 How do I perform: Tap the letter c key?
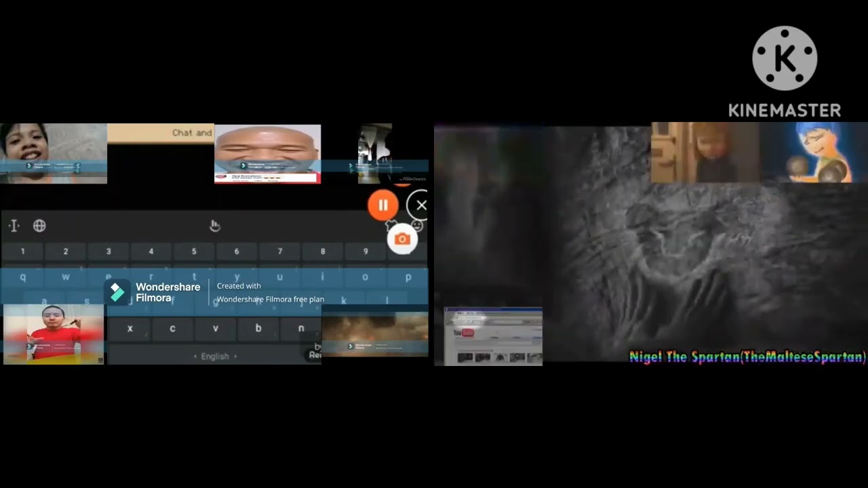[x=172, y=329]
